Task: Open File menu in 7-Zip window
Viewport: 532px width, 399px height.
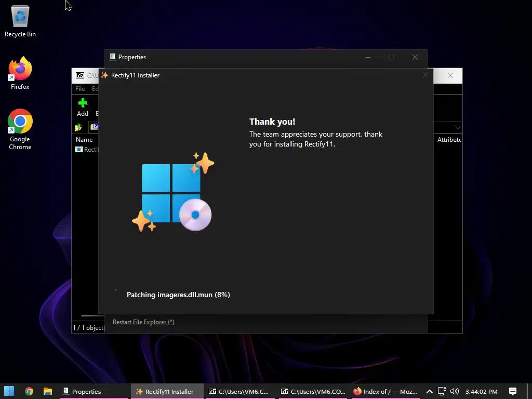Action: point(80,88)
